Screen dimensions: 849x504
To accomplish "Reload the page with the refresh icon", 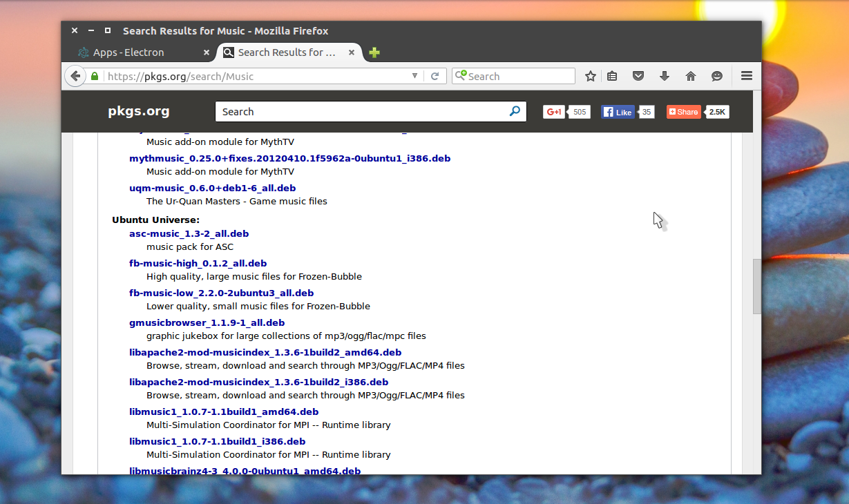I will click(435, 76).
